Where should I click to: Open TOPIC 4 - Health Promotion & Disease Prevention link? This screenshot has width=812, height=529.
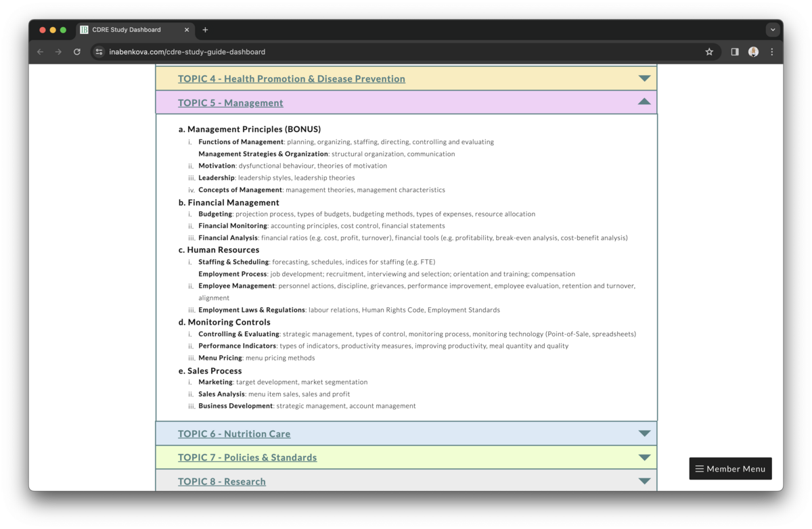292,78
